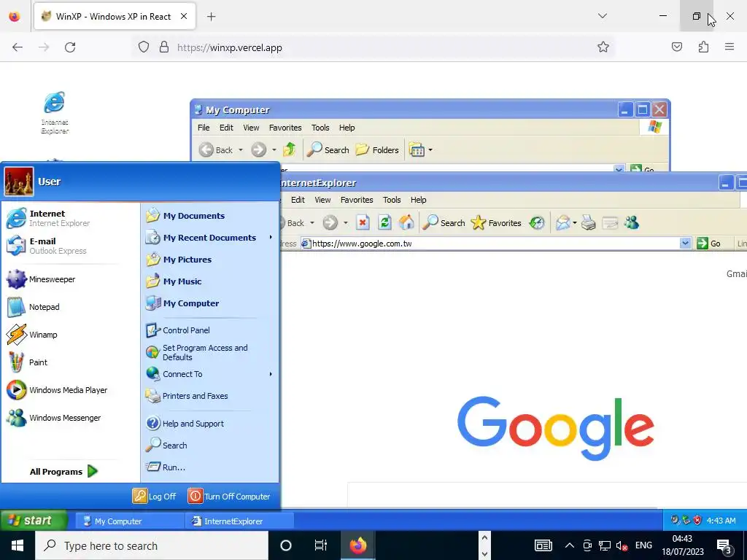Click Search button in InternetExplorer toolbar

[x=444, y=223]
